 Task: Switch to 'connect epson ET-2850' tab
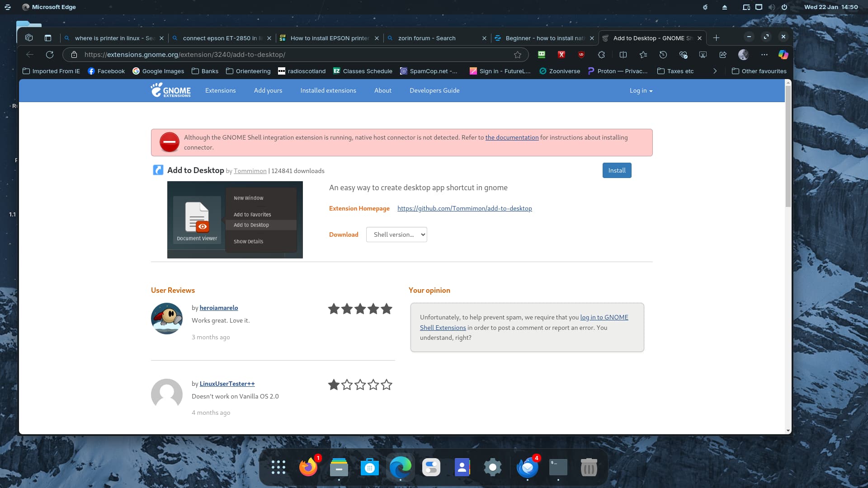[222, 38]
